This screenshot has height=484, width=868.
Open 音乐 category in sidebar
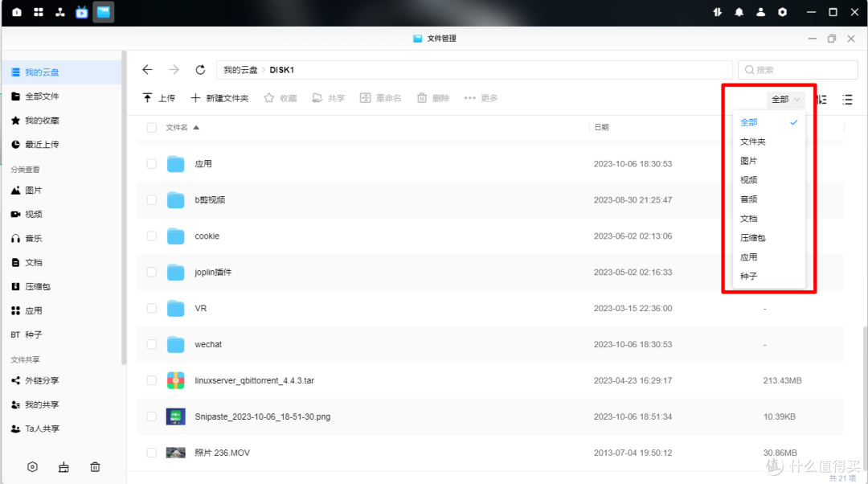[x=62, y=239]
